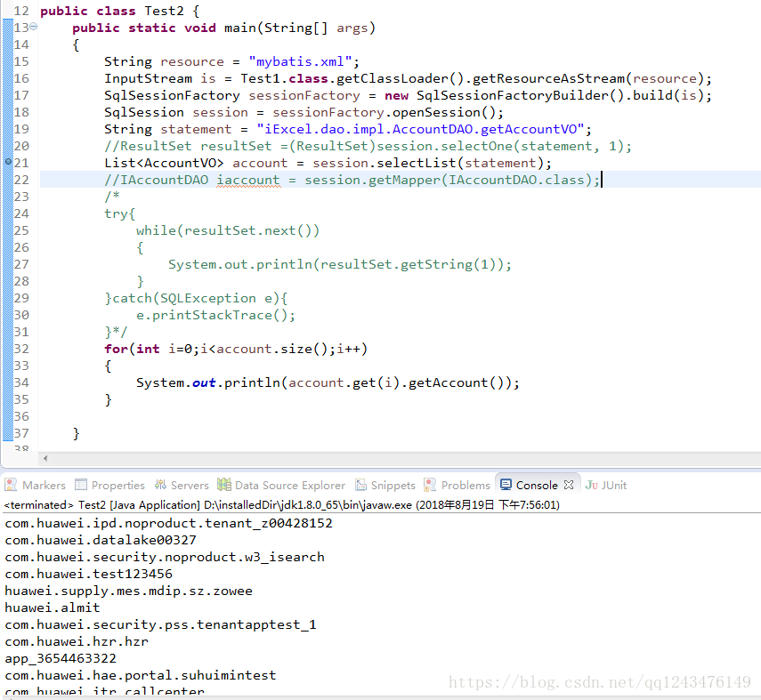Screen dimensions: 761x700
Task: Click the breakpoint marker on line 21
Action: coord(8,162)
